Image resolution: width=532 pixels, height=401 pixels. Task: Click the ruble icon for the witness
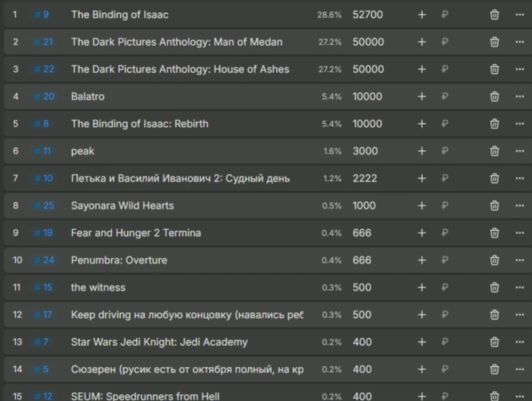(445, 287)
